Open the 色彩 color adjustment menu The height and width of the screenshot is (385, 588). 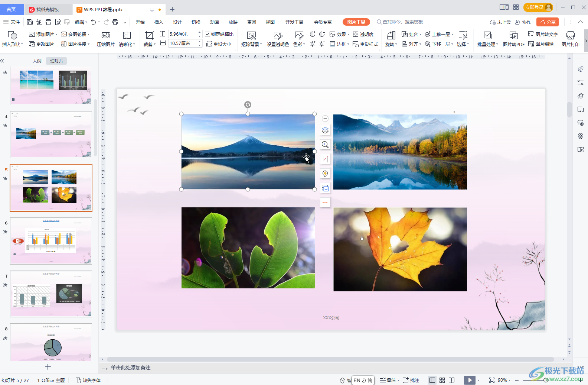(299, 39)
